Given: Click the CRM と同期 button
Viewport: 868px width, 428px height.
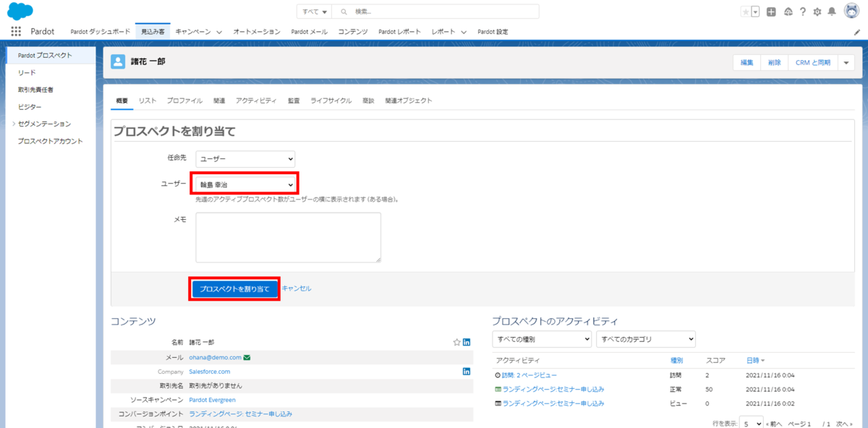Looking at the screenshot, I should (x=813, y=63).
